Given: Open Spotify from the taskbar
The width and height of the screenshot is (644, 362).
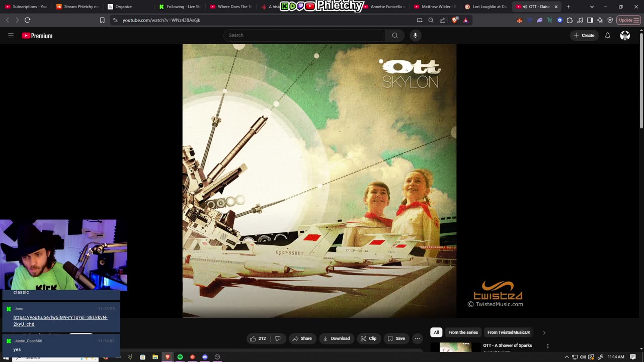Looking at the screenshot, I should [180, 357].
